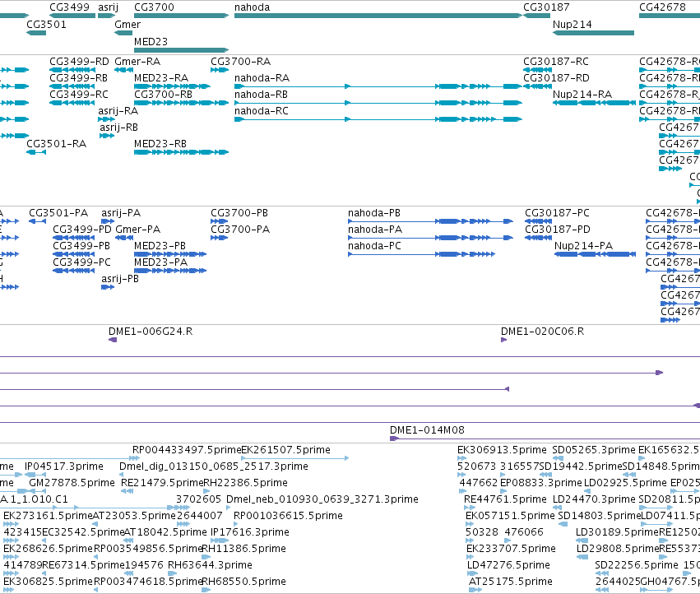
Task: Click protein label CG3499-PB
Action: pyautogui.click(x=81, y=246)
